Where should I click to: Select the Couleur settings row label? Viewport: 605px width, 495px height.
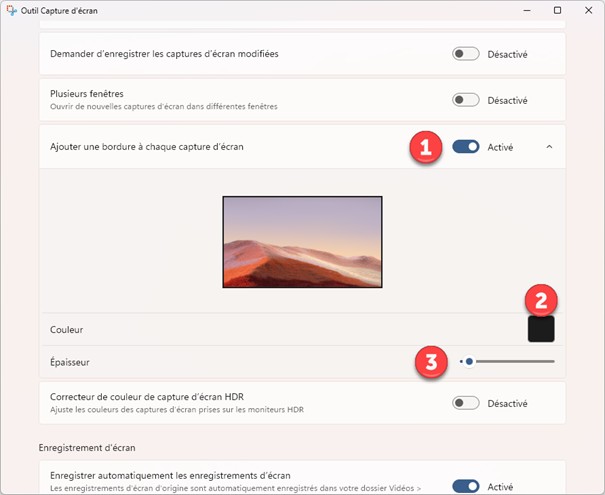pyautogui.click(x=66, y=329)
